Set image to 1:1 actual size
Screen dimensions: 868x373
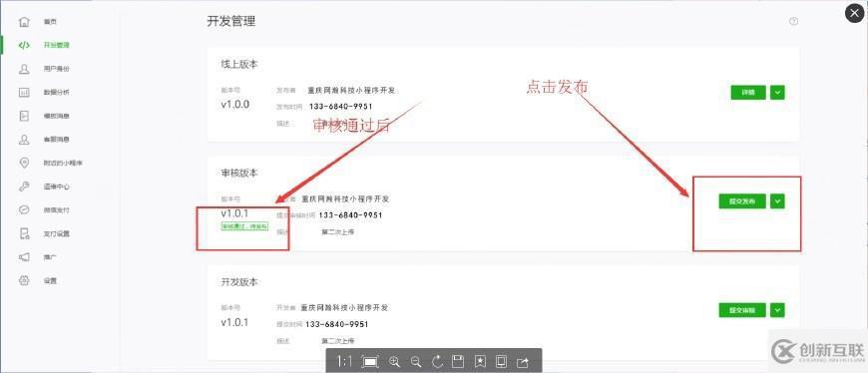344,362
